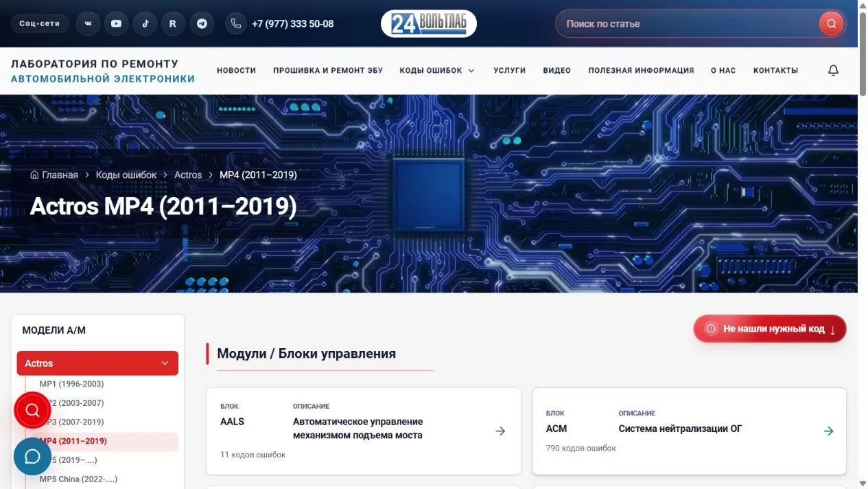Screen dimensions: 868x489
Task: Focus the 'Поиск по статье' search field
Action: (690, 23)
